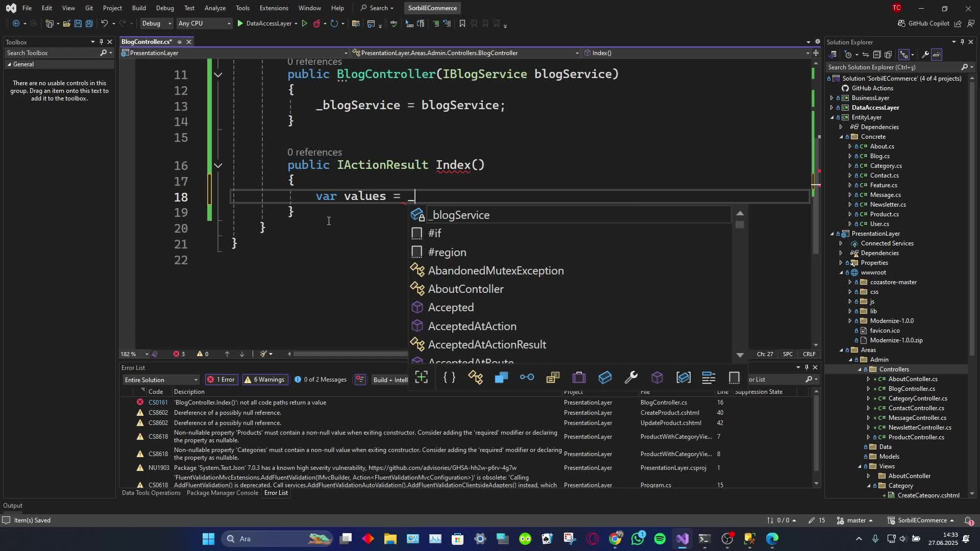Open the Analyze menu
The width and height of the screenshot is (980, 551).
coord(215,8)
